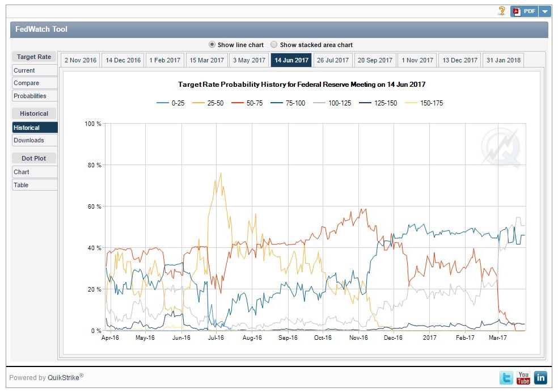The width and height of the screenshot is (558, 392).
Task: Show the Dot Plot Table
Action: point(35,185)
